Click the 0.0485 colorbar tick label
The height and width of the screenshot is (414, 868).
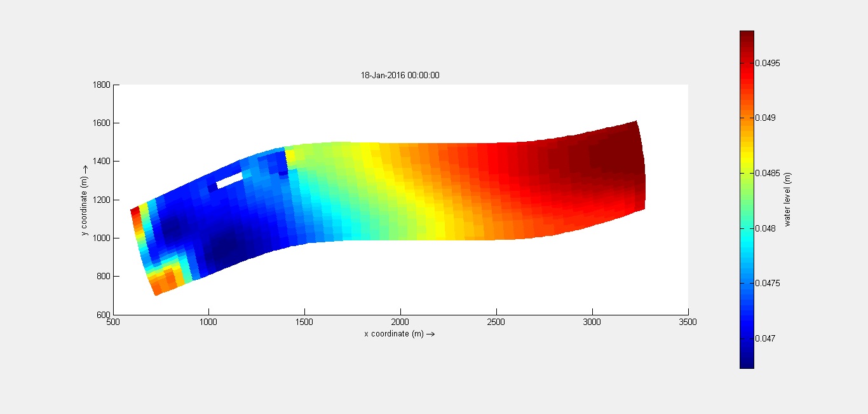768,173
